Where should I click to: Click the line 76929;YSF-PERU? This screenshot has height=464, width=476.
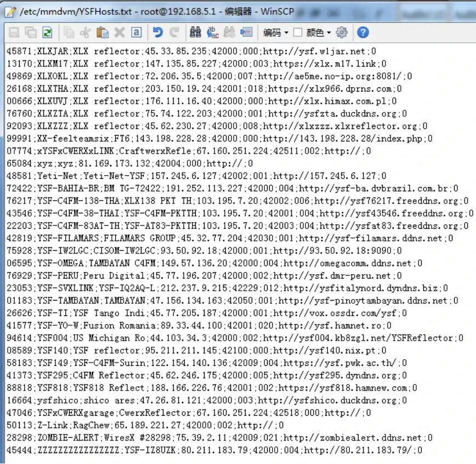[204, 275]
